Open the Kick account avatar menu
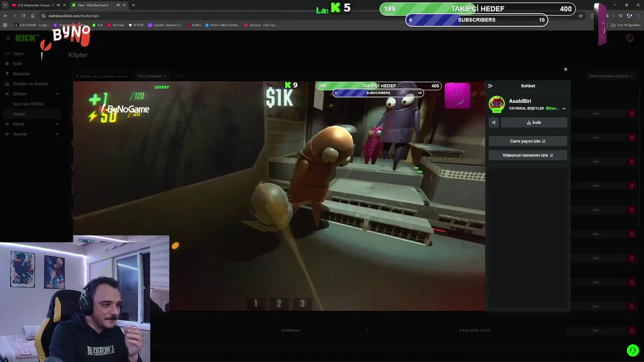 [630, 38]
